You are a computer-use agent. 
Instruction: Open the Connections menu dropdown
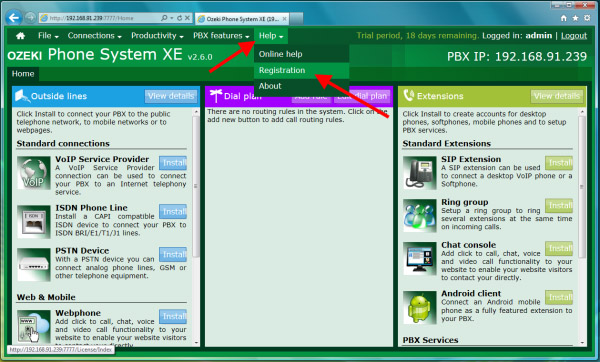tap(95, 36)
